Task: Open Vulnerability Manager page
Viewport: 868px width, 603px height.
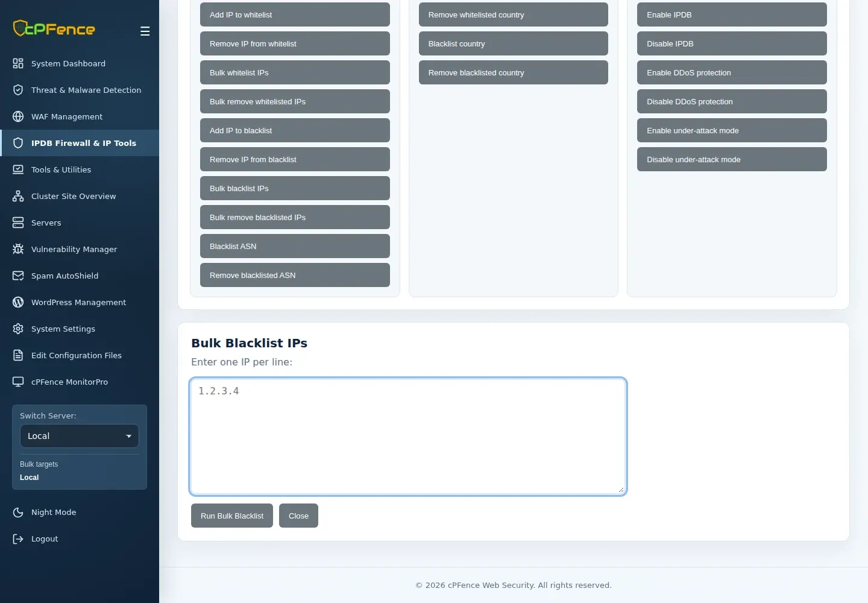Action: [x=80, y=249]
